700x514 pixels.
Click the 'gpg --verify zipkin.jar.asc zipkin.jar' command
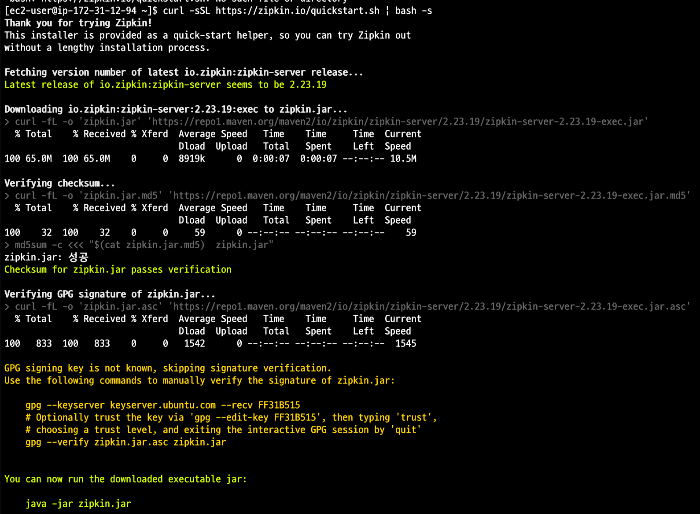(x=126, y=442)
